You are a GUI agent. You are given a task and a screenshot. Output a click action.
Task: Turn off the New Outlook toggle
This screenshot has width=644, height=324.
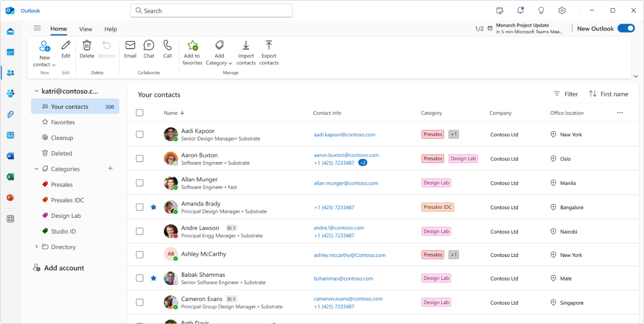coord(626,28)
